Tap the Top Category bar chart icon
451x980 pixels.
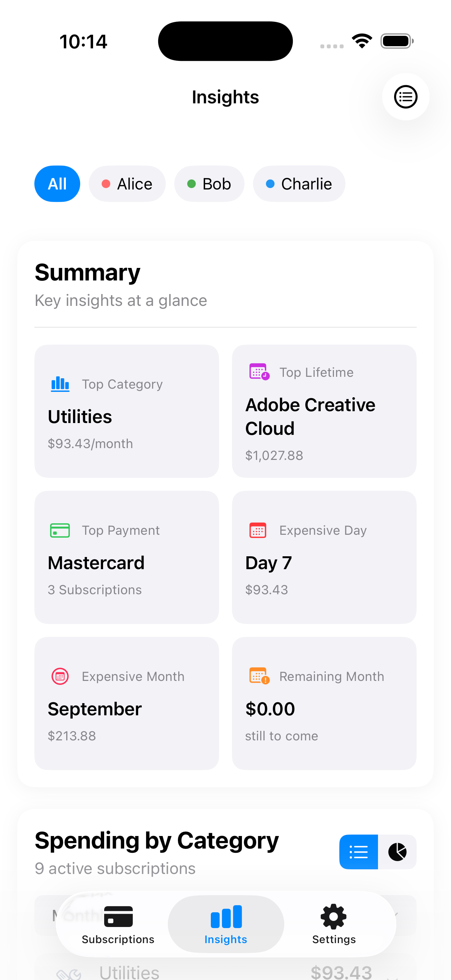click(60, 384)
